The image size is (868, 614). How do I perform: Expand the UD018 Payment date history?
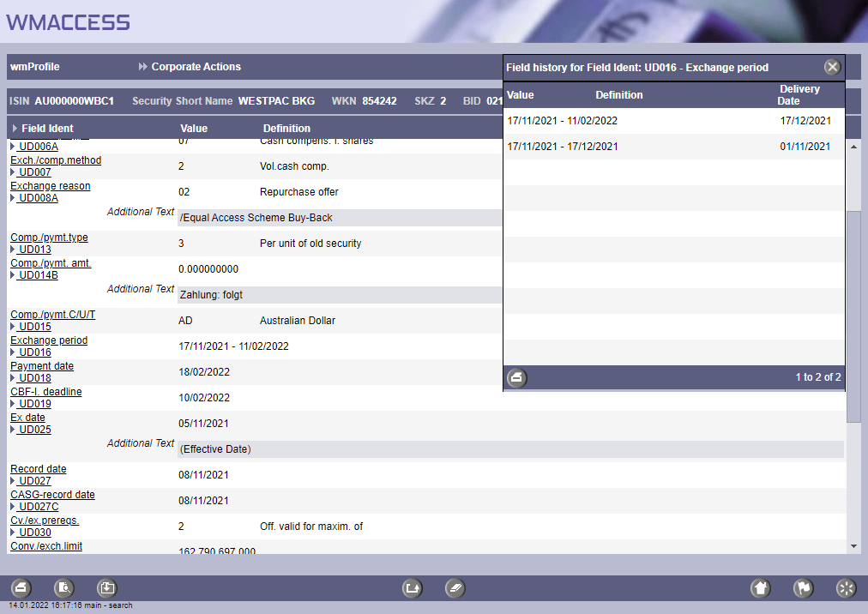tap(13, 378)
